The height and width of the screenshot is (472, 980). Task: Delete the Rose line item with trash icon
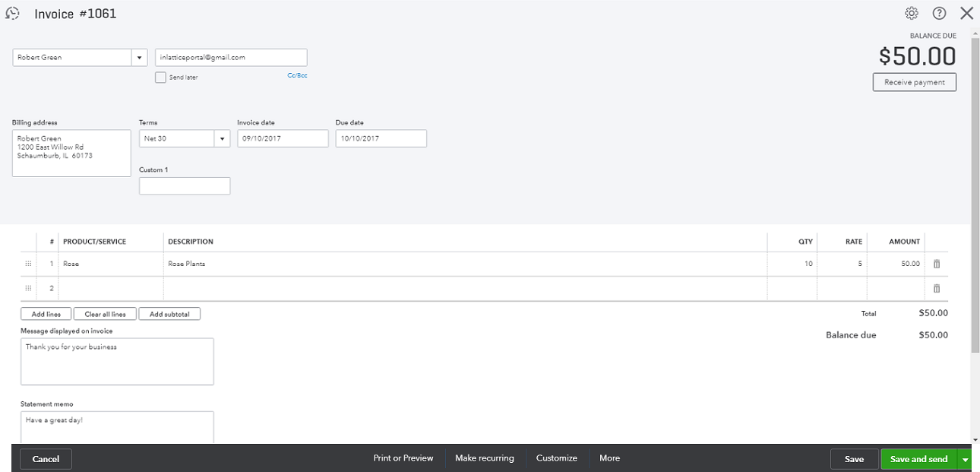click(x=936, y=264)
